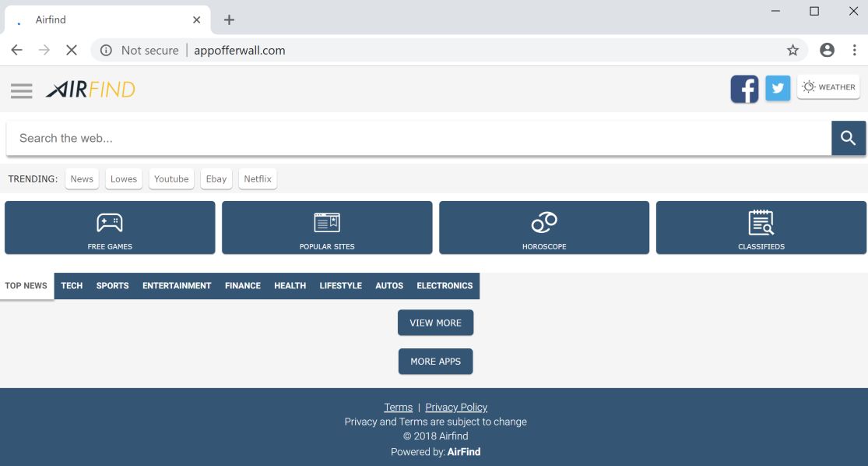
Task: Switch to the Lifestyle tab
Action: tap(340, 286)
